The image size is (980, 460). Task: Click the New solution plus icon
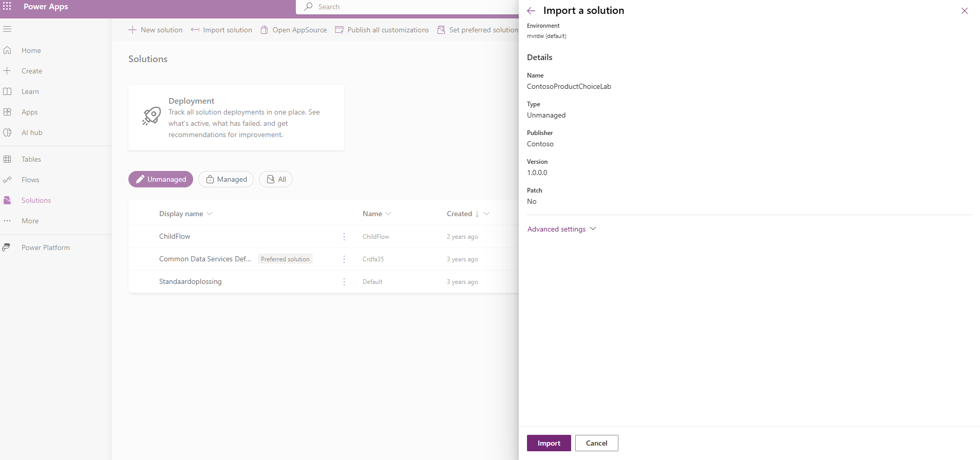point(133,30)
